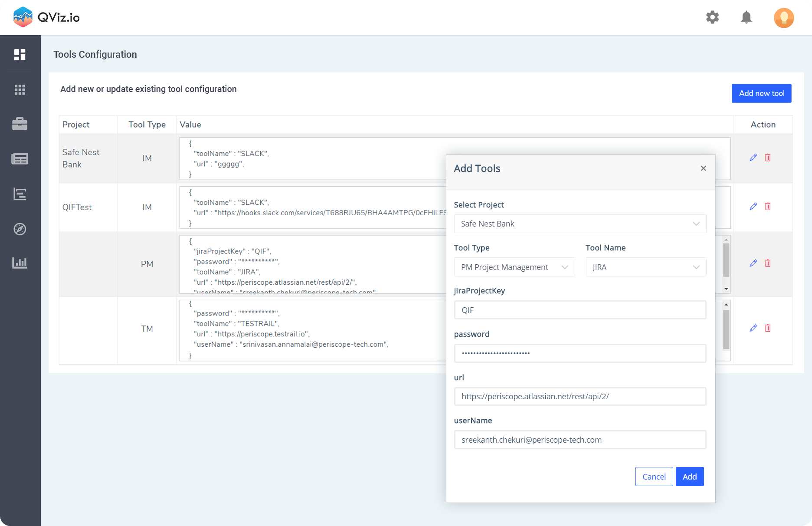Expand the Select Project dropdown
Screen dimensions: 812x526
[x=580, y=224]
